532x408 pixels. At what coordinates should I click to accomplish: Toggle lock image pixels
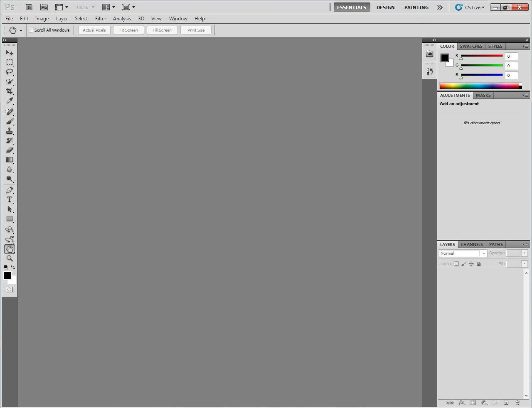(463, 264)
